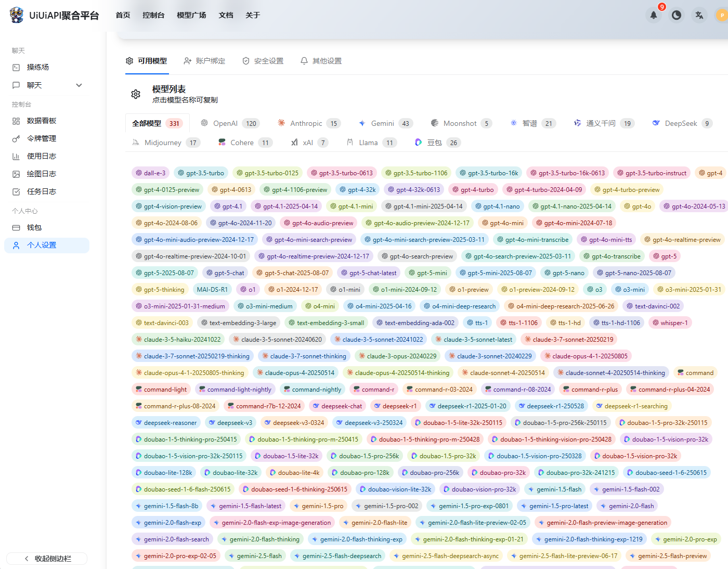The width and height of the screenshot is (728, 569).
Task: Copy model name tts-1-hd
Action: point(565,323)
